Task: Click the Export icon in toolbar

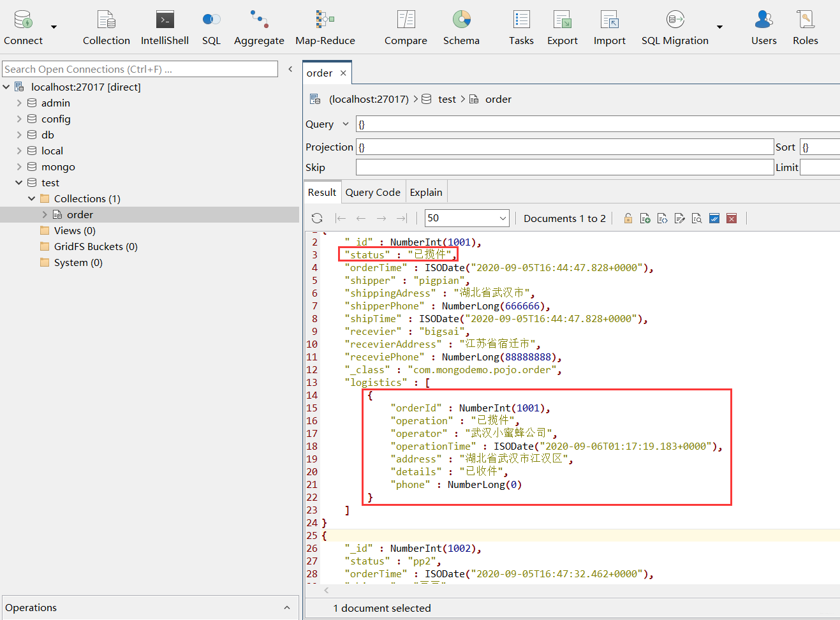Action: click(x=562, y=28)
